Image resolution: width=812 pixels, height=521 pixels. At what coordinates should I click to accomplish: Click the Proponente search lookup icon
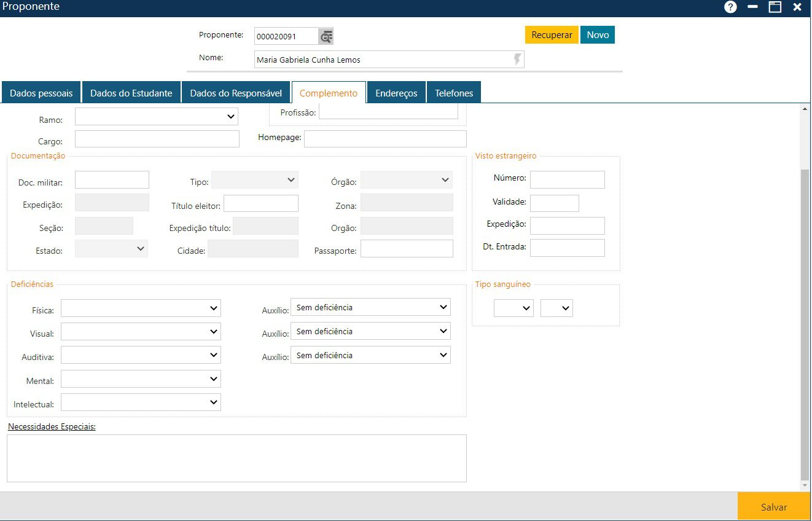point(326,36)
